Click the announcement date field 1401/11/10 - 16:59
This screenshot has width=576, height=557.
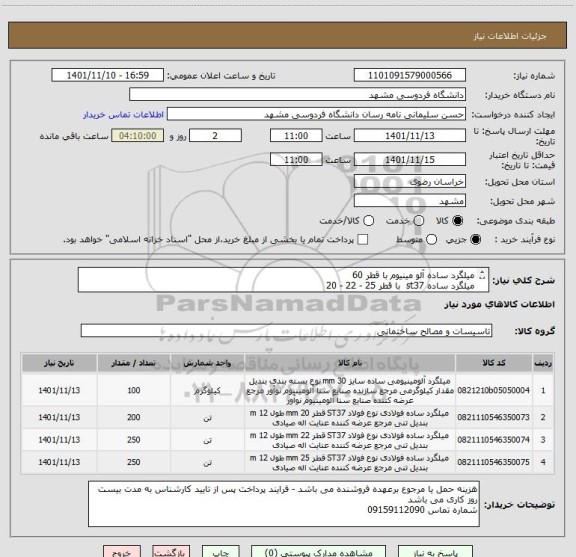[x=108, y=75]
